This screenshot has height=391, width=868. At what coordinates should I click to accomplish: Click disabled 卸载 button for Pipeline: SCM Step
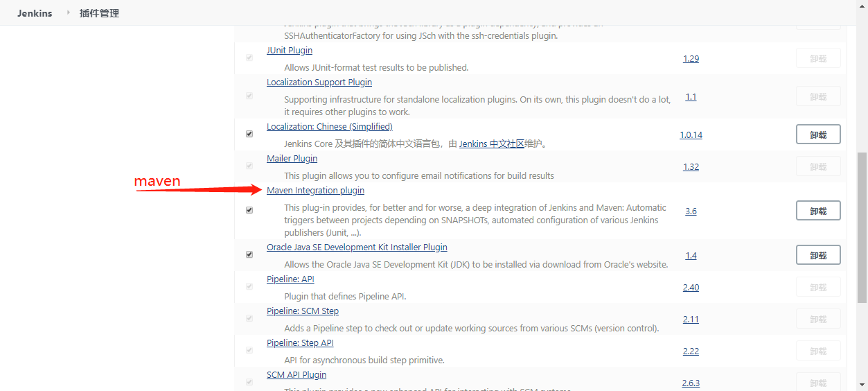(x=818, y=319)
